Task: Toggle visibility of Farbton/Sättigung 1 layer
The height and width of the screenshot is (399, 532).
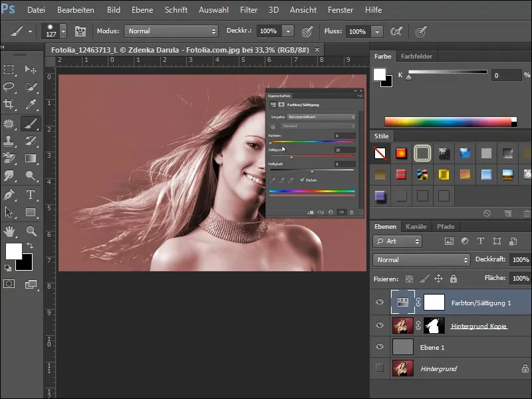Action: (380, 302)
